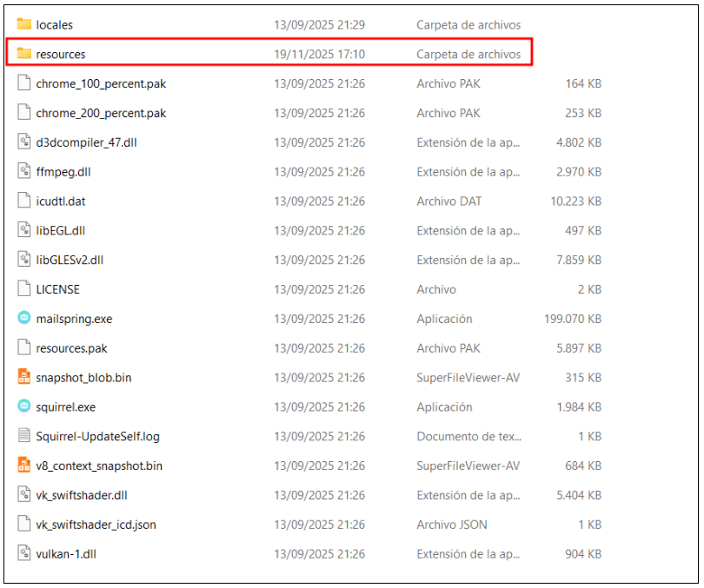This screenshot has height=588, width=704.
Task: Click the vk_swiftshader_icd.json file name
Action: coord(96,525)
